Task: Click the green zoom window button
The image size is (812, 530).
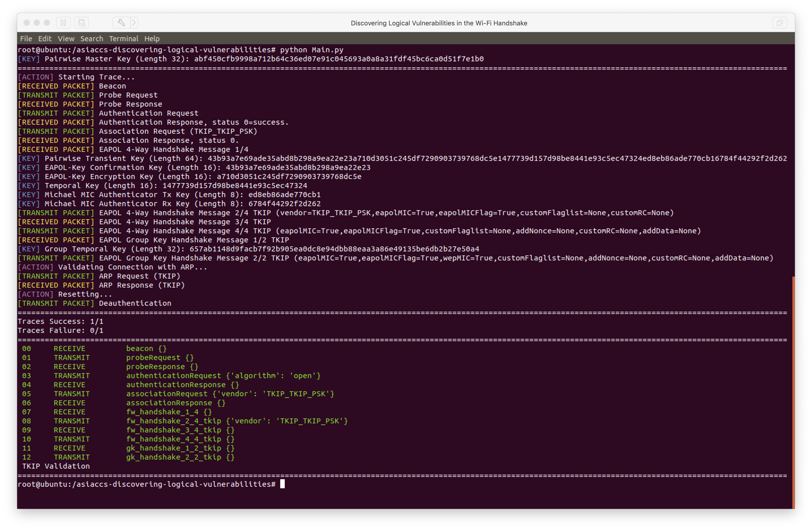Action: [x=47, y=23]
